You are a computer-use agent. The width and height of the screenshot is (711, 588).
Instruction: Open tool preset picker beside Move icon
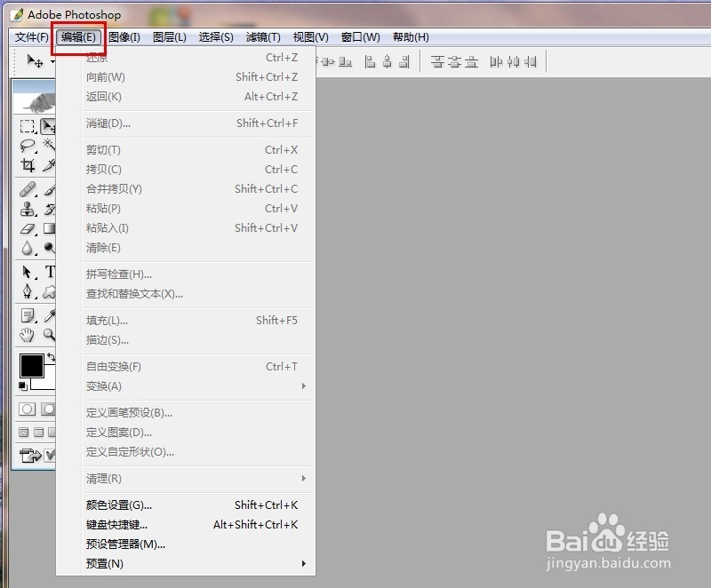[52, 61]
